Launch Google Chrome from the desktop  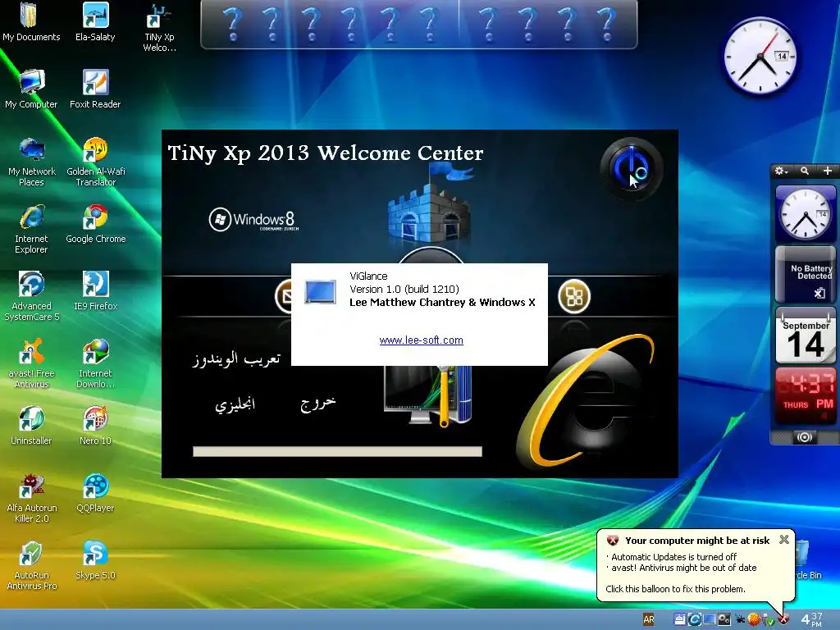95,225
